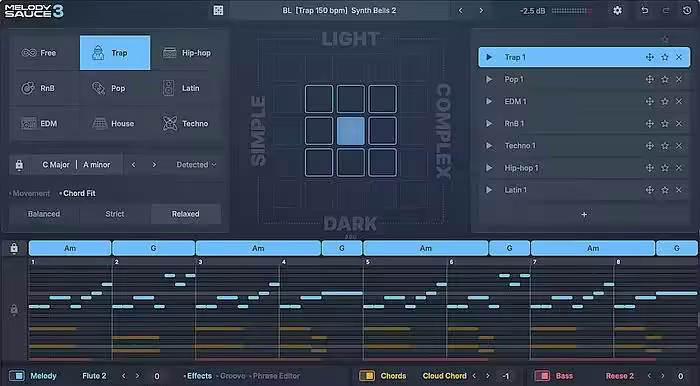This screenshot has height=386, width=700.
Task: Select the Free style mode
Action: pos(45,53)
